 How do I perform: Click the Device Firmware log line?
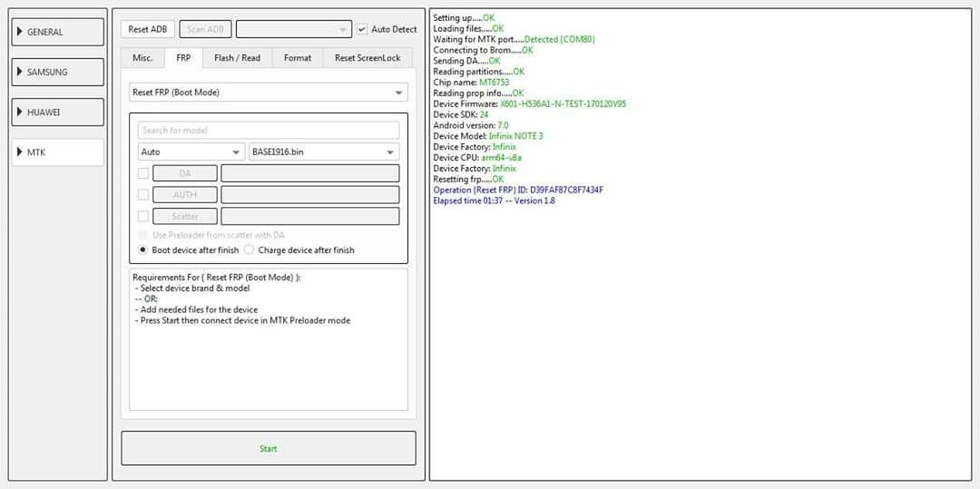point(529,103)
